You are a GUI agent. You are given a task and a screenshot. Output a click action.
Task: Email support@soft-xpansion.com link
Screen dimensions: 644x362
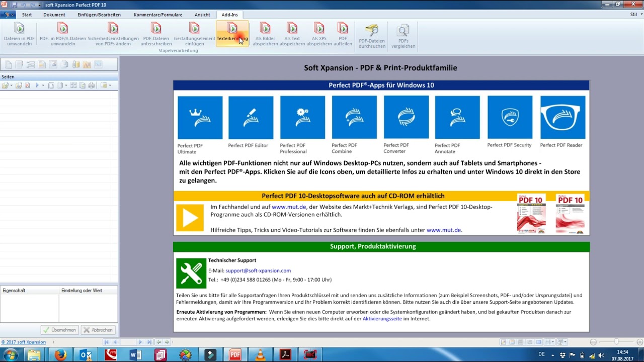coord(258,270)
